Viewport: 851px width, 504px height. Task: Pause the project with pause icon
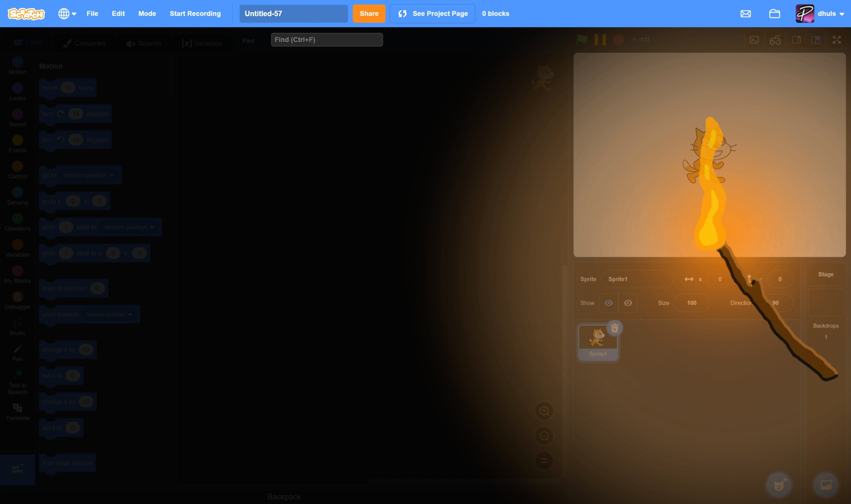click(600, 39)
